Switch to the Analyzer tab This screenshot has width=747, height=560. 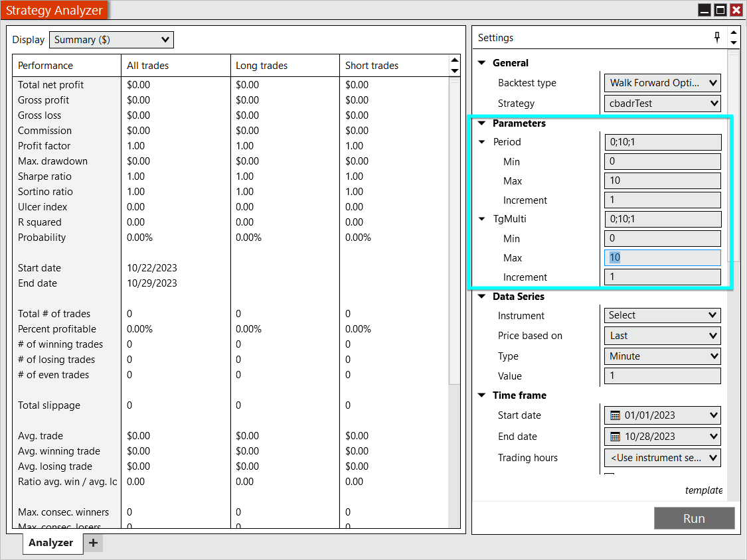51,543
